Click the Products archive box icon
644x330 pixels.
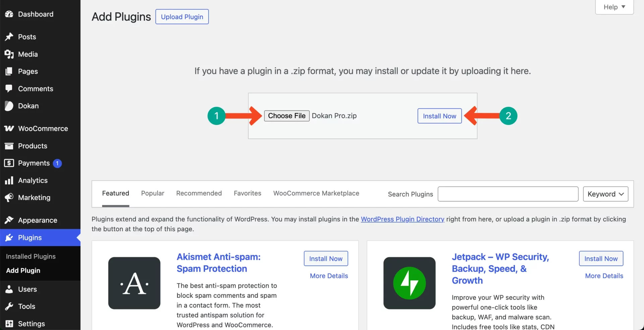coord(9,146)
